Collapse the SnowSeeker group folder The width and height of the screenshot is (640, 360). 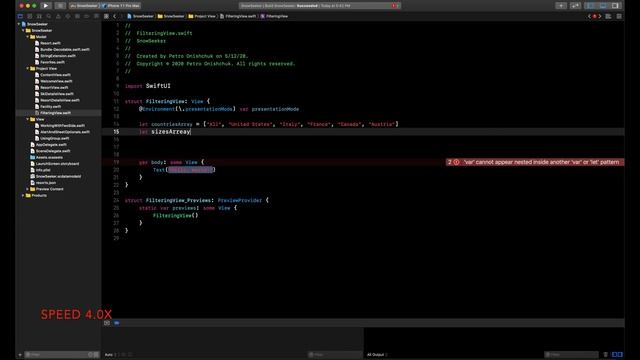23,31
